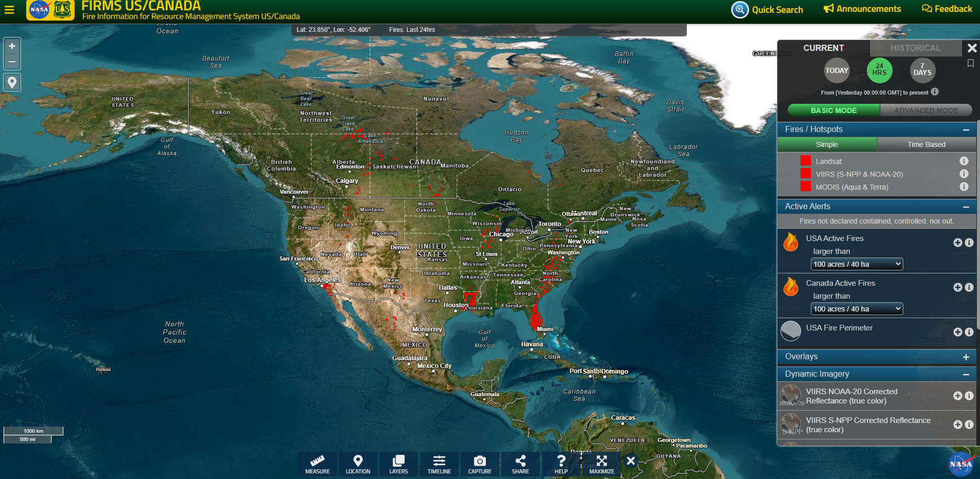Screen dimensions: 980x479
Task: Toggle MODIS (Aqua & Terra) swatch
Action: point(805,186)
